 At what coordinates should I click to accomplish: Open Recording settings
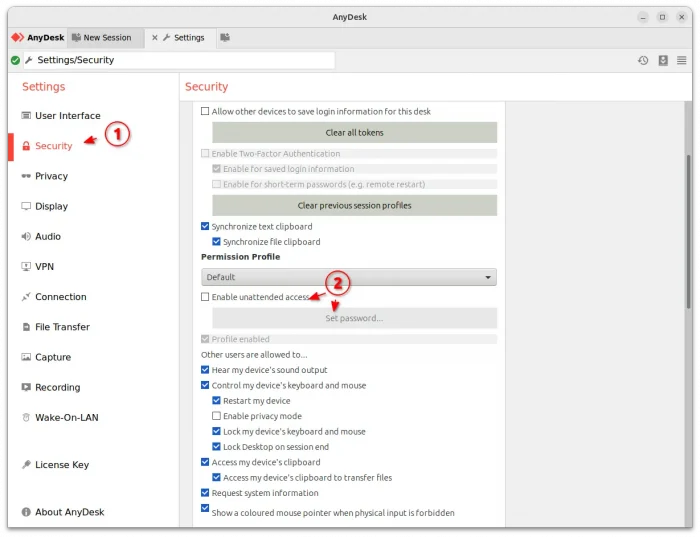(x=58, y=387)
